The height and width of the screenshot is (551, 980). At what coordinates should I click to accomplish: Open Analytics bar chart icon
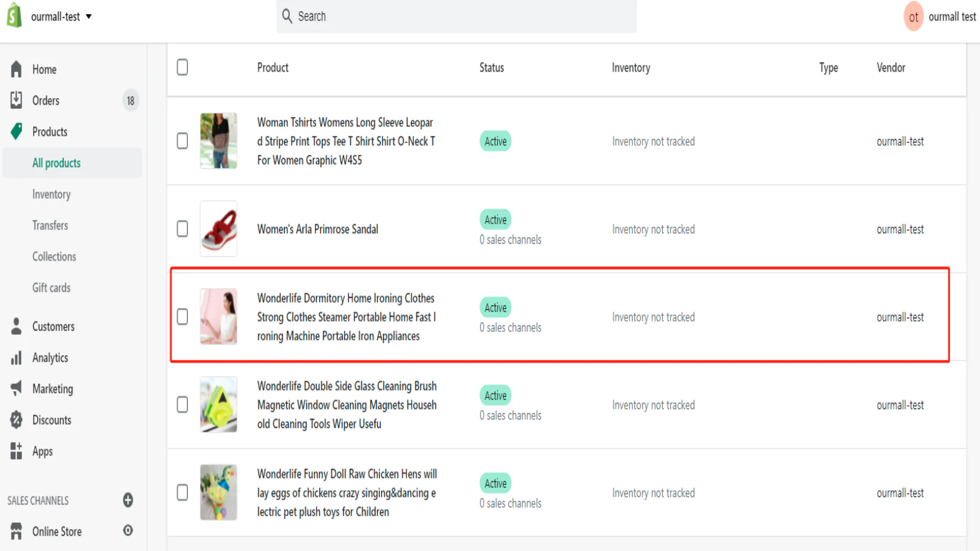pyautogui.click(x=17, y=358)
